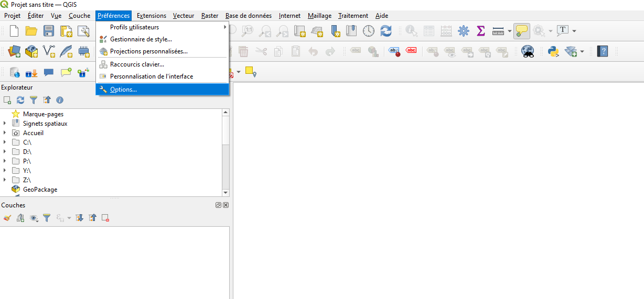Click the Explorateur scrollbar down arrow
The image size is (644, 299).
tap(226, 193)
